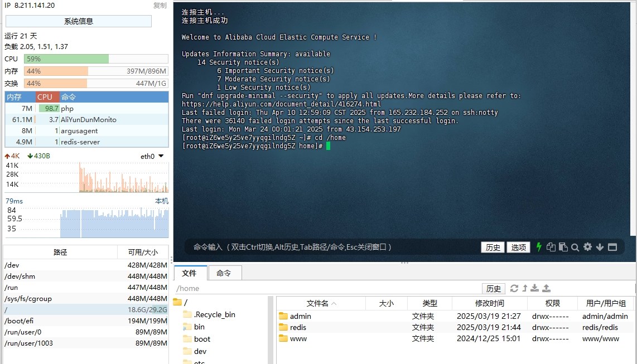Click the down arrow icon in terminal toolbar
Screen dimensions: 637x364
(x=600, y=247)
